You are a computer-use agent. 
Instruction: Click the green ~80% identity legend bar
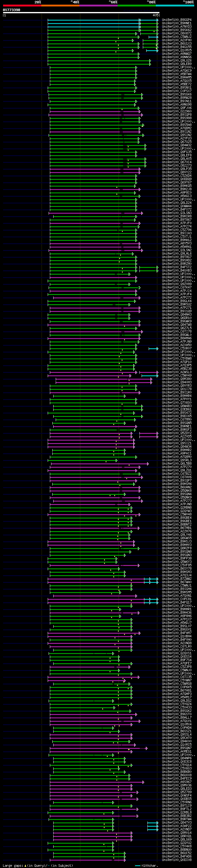[137, 6]
